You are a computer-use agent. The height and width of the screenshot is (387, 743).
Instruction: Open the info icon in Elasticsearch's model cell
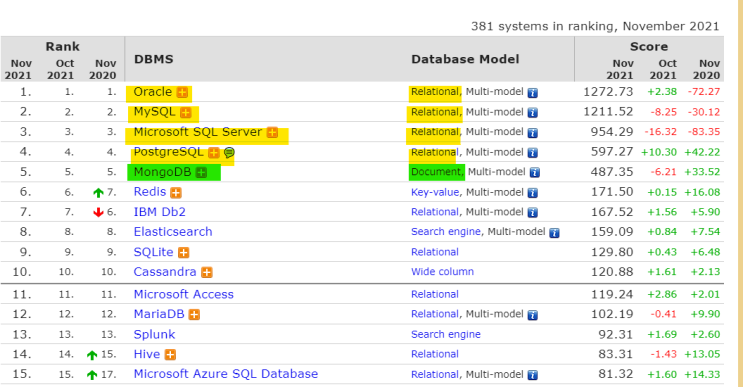554,233
